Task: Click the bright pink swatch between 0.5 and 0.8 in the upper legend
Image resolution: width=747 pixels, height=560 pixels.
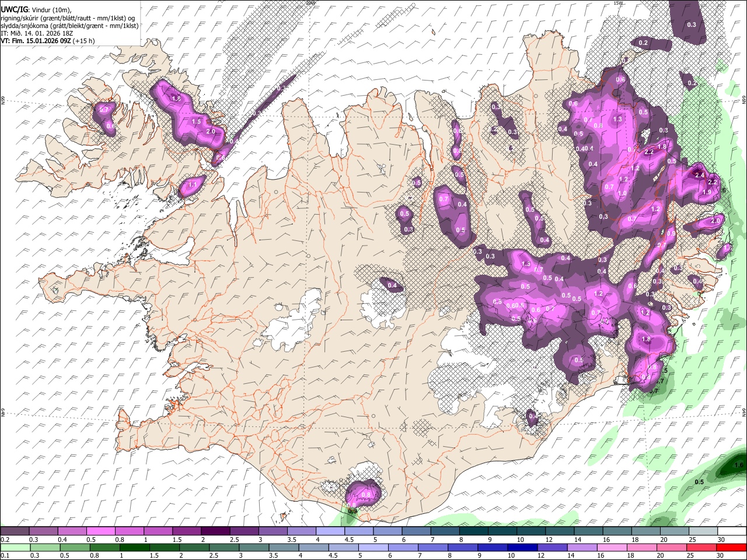Action: 101,531
